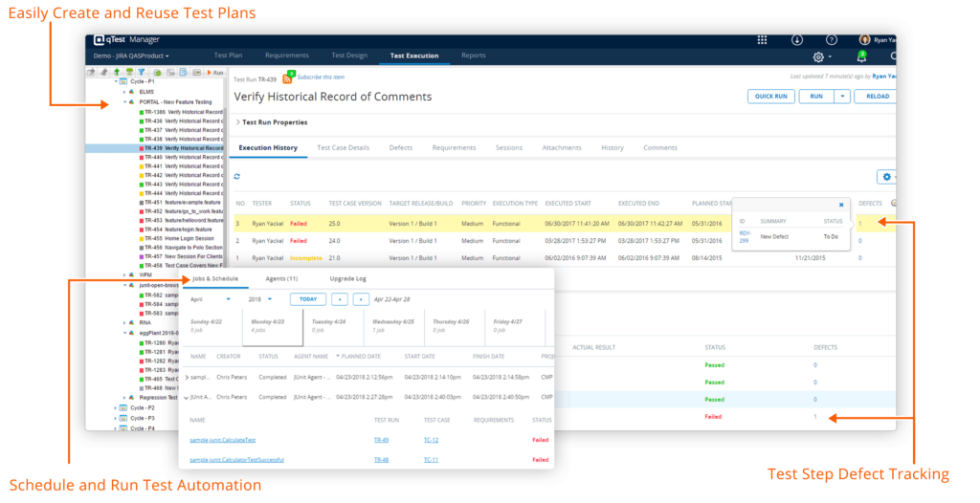Click the blue funnel filter icon in tree toolbar
The height and width of the screenshot is (503, 980).
(x=142, y=73)
